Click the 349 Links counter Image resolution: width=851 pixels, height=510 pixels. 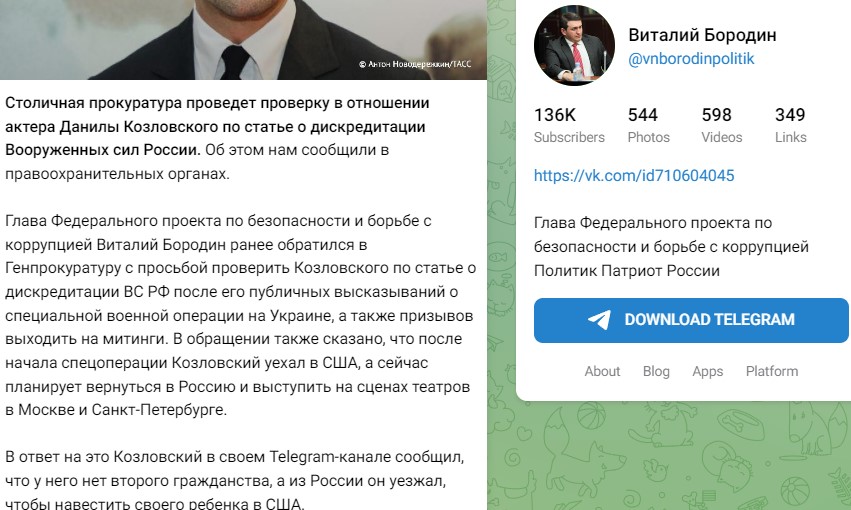[x=791, y=125]
